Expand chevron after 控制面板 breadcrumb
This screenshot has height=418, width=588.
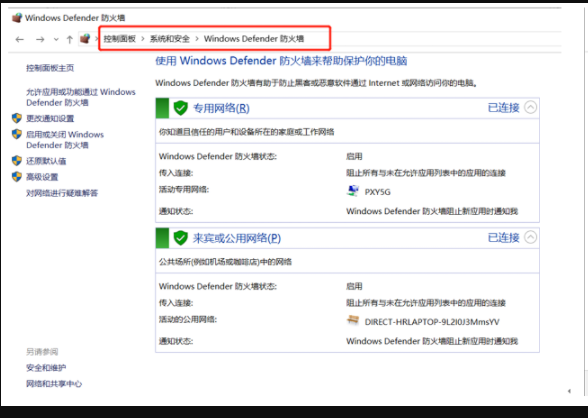[142, 39]
